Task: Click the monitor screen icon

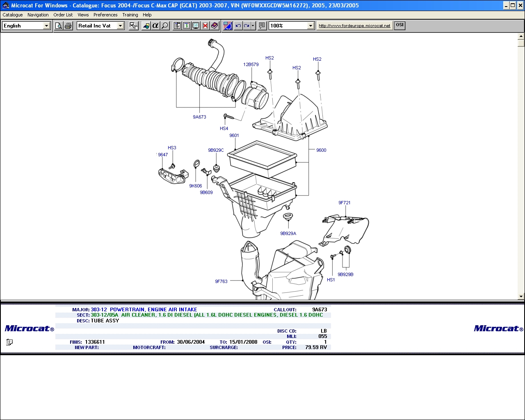Action: 196,26
